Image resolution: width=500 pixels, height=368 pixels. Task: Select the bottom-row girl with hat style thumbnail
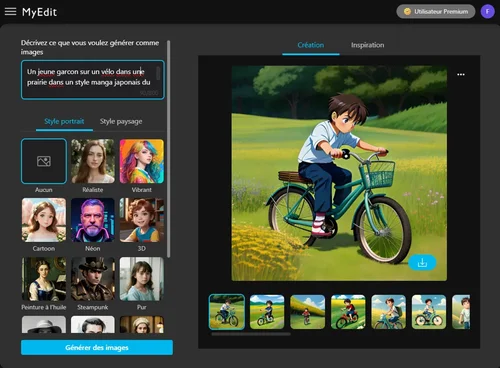point(142,325)
